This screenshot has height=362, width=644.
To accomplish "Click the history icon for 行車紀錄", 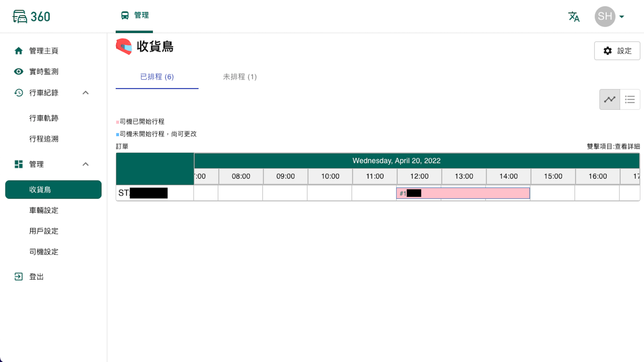I will pos(19,93).
